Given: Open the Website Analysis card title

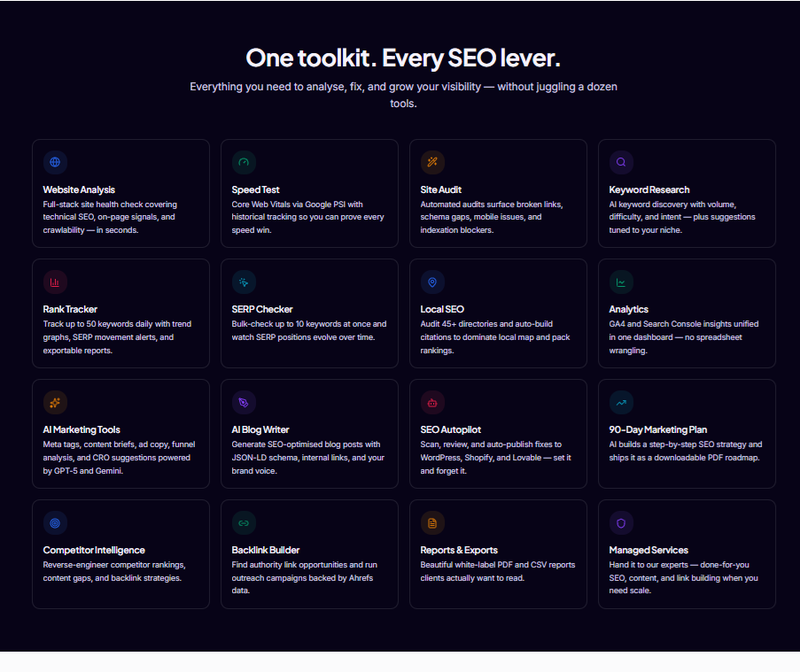Looking at the screenshot, I should point(79,189).
